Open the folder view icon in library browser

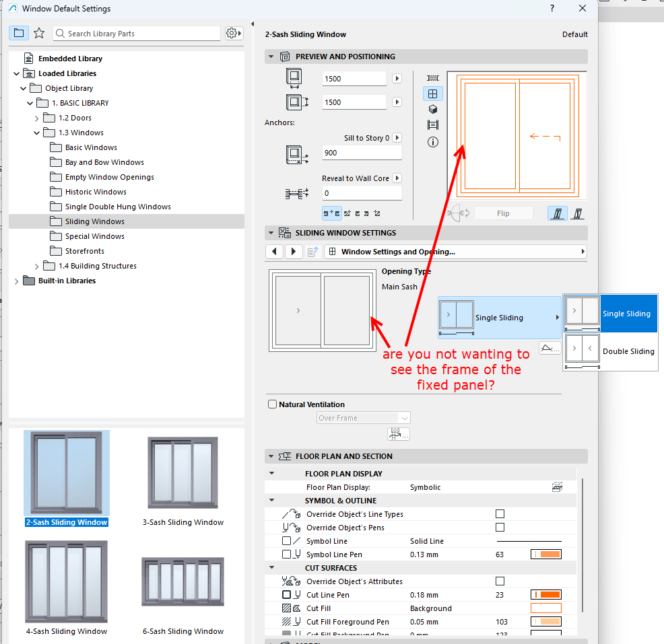coord(19,33)
